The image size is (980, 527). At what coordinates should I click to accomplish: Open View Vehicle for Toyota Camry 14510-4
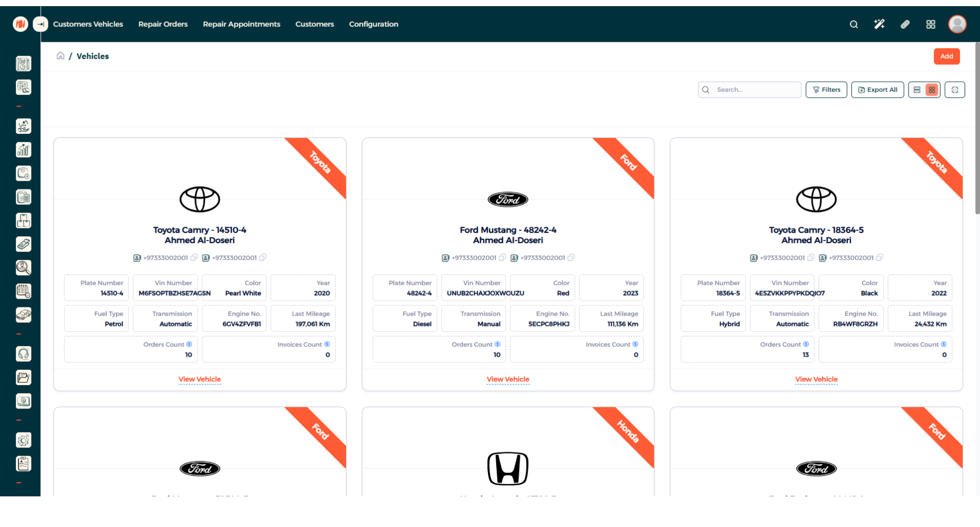click(x=200, y=379)
